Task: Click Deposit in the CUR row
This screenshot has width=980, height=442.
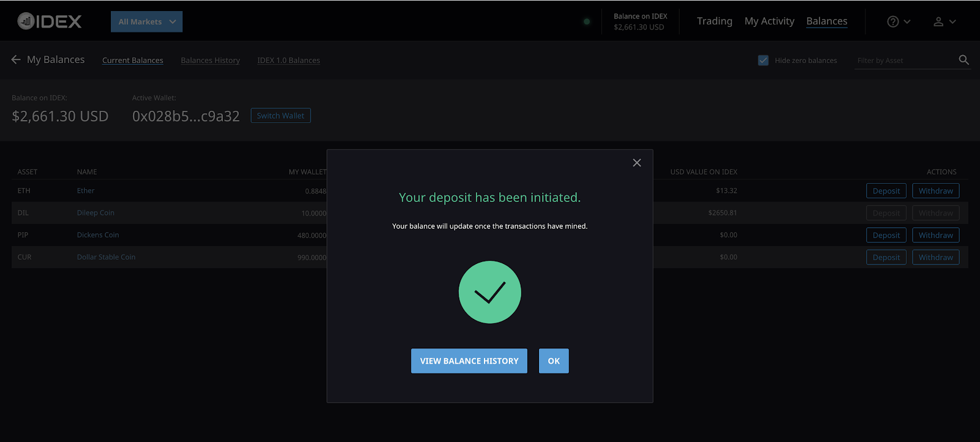Action: click(x=886, y=258)
